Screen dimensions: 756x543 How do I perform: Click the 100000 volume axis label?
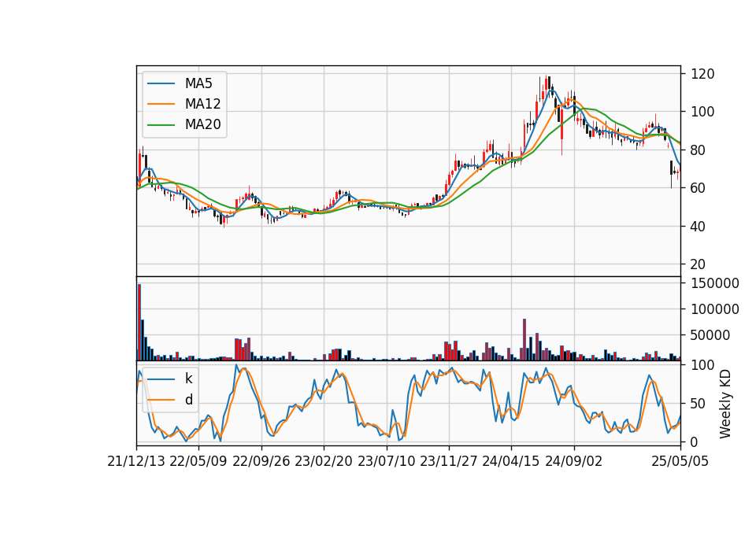715,309
